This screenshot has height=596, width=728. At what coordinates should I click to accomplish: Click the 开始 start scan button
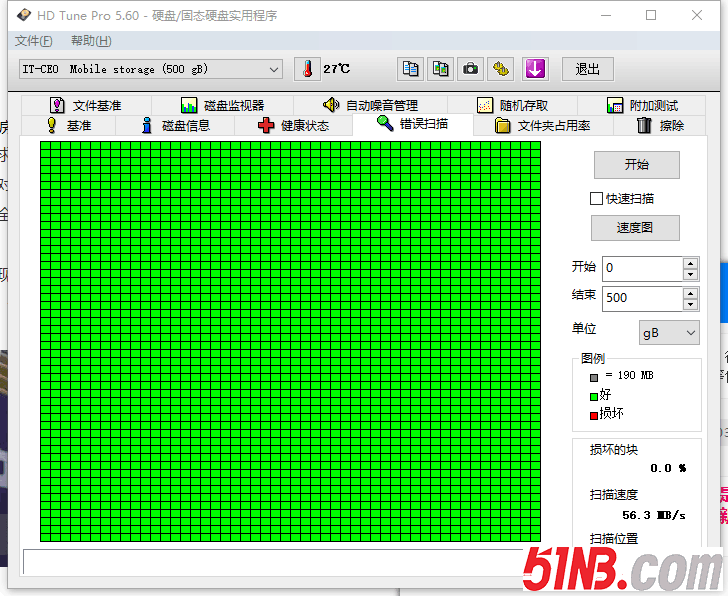point(637,164)
